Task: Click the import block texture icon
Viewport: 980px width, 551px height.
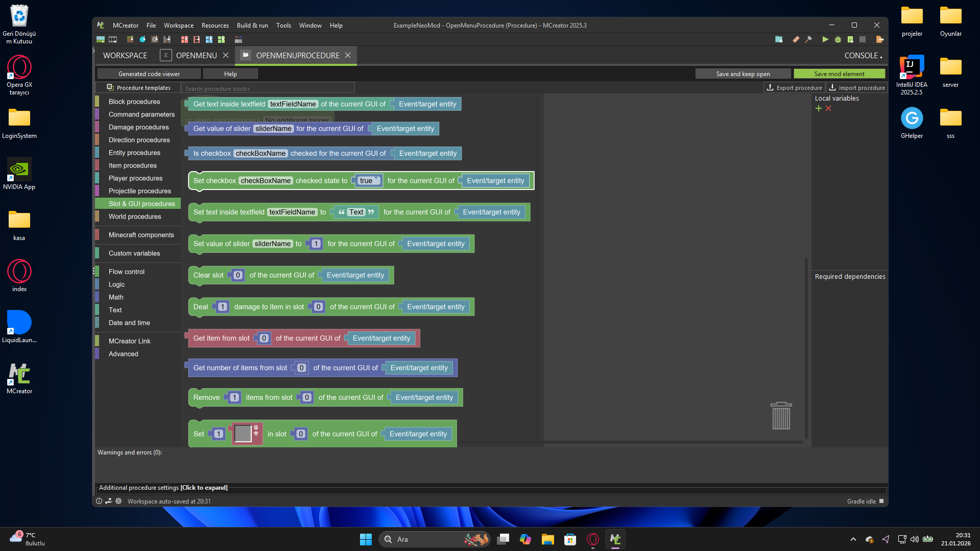Action: tap(130, 39)
